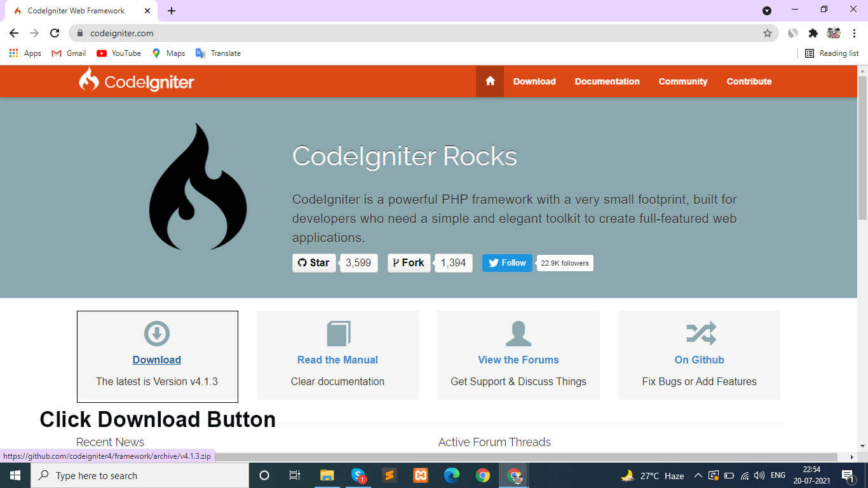Viewport: 868px width, 488px height.
Task: Reload the page using the refresh icon
Action: pyautogui.click(x=55, y=33)
